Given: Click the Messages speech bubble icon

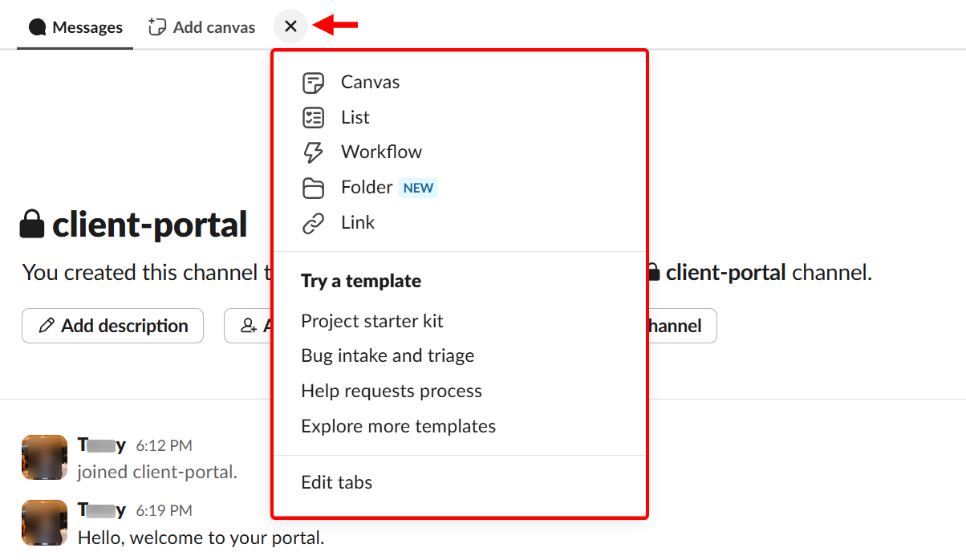Looking at the screenshot, I should point(37,26).
